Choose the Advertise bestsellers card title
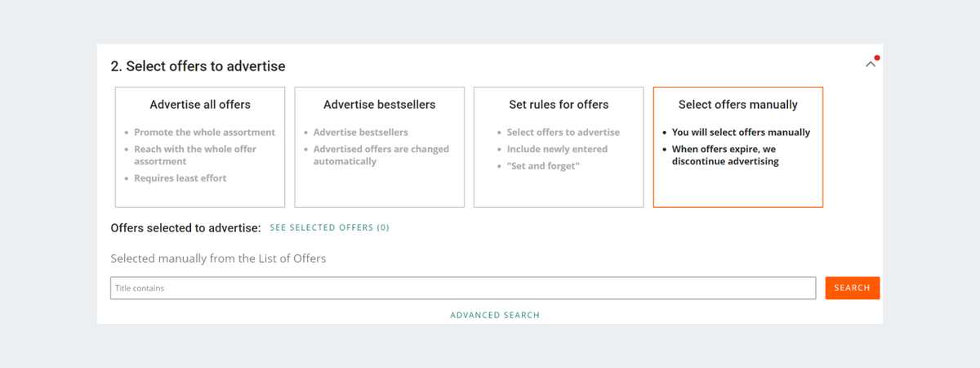 pos(379,105)
